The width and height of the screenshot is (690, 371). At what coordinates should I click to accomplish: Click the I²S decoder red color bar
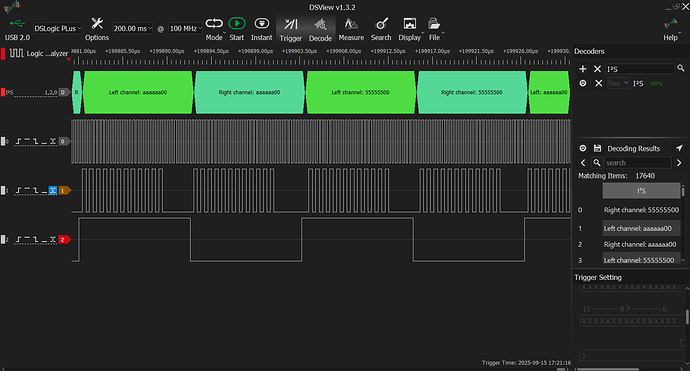click(3, 92)
